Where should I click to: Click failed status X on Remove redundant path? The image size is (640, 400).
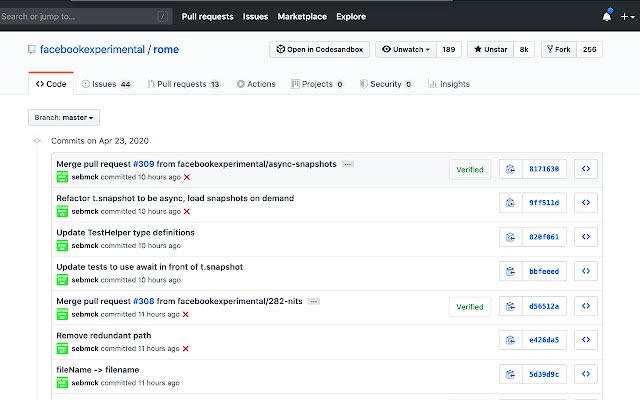(186, 349)
